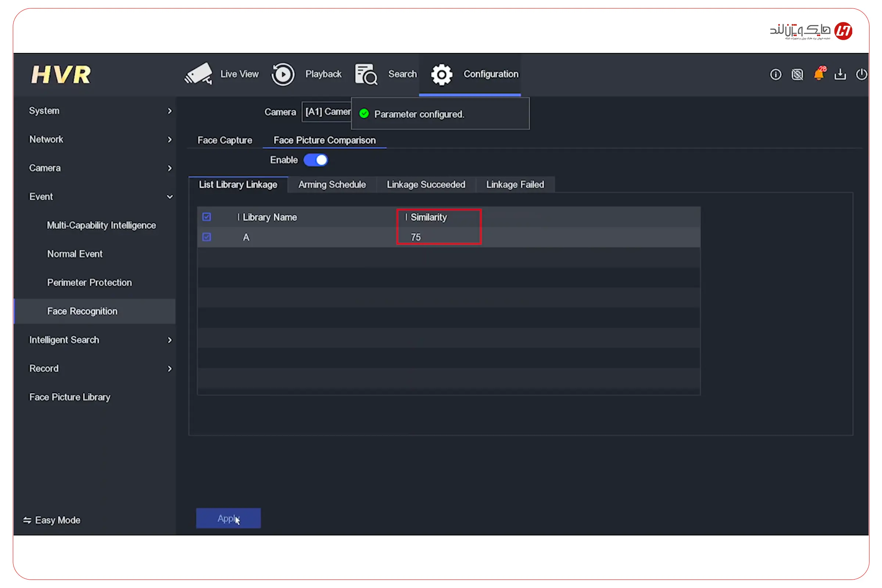Click the Apply button

point(228,519)
